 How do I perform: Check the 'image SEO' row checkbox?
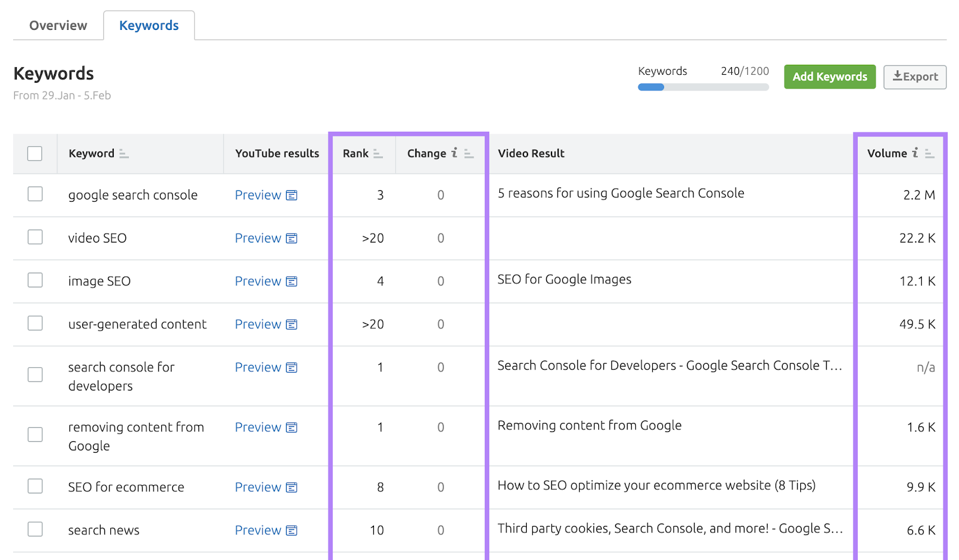coord(35,281)
